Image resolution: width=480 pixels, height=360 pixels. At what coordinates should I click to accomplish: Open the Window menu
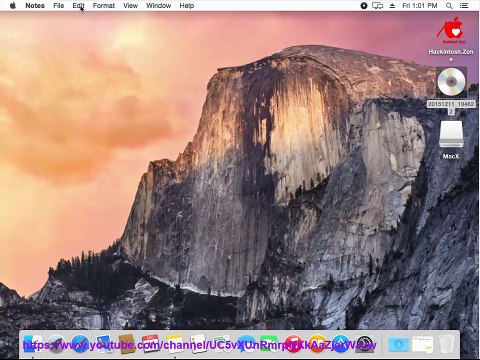point(159,6)
